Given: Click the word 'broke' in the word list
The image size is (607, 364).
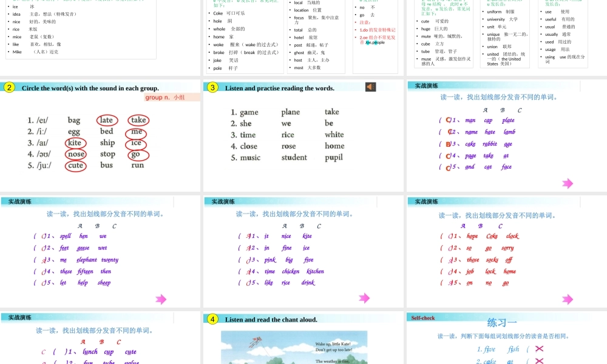Looking at the screenshot, I should click(219, 53).
